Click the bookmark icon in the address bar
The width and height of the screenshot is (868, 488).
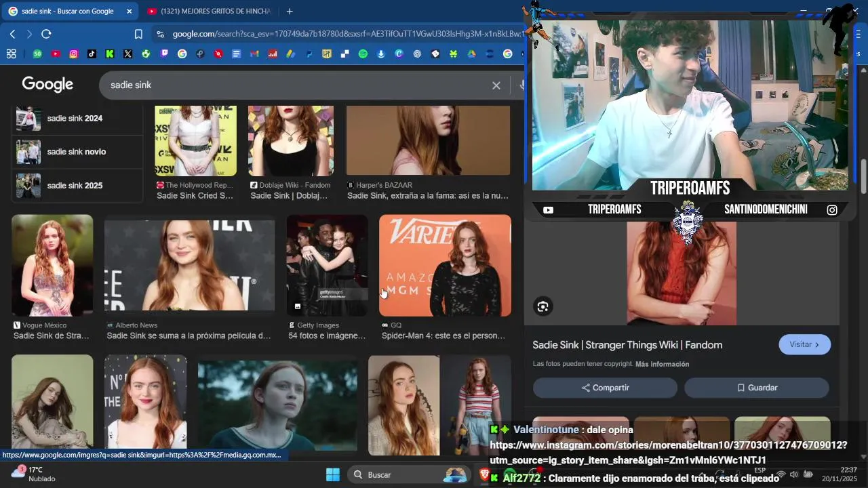[138, 34]
